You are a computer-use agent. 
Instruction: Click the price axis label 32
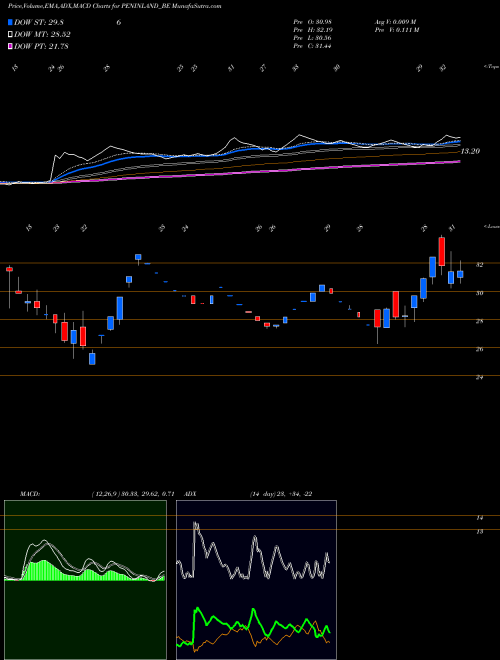[x=479, y=264]
